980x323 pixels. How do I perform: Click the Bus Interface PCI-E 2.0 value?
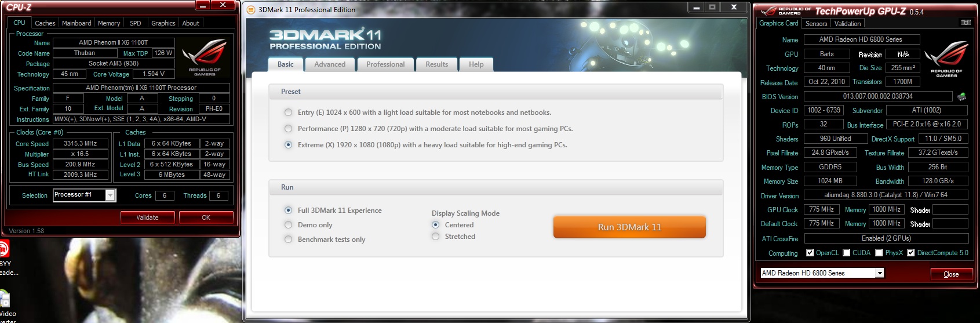coord(927,124)
